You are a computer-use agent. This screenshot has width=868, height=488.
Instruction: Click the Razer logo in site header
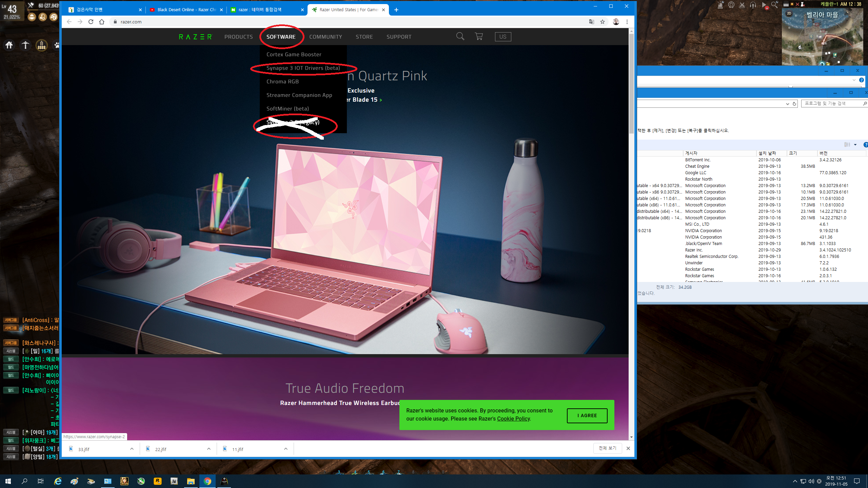[x=195, y=37]
